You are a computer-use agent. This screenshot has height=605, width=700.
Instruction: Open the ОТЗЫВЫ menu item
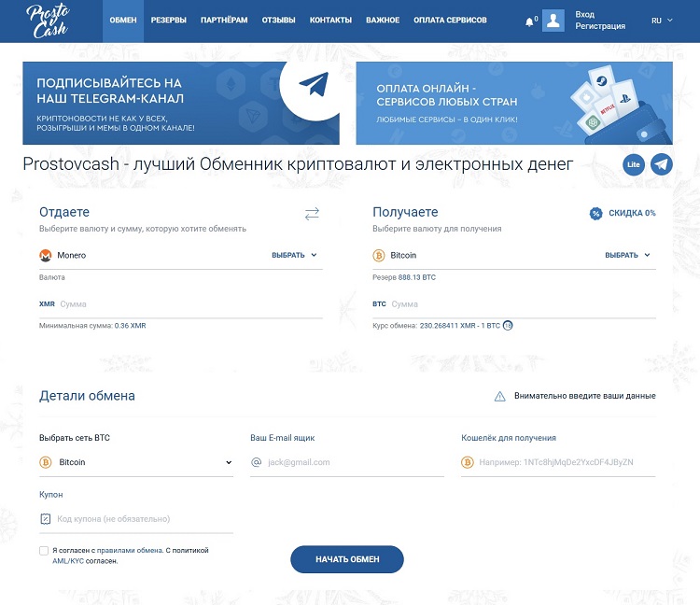[278, 21]
